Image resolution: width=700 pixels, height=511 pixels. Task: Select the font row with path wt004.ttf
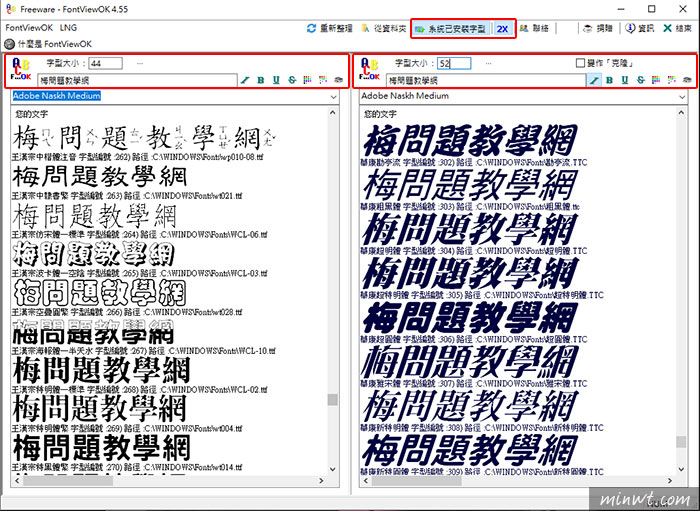[x=127, y=414]
